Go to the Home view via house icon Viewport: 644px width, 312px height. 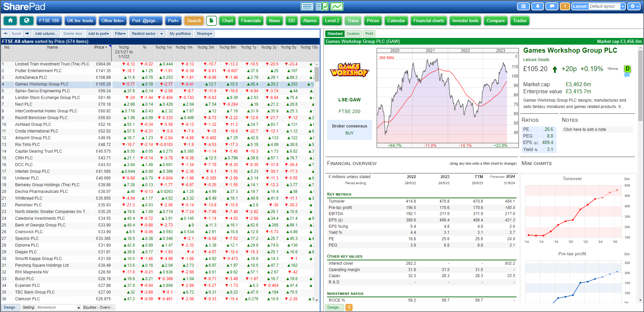pyautogui.click(x=10, y=21)
